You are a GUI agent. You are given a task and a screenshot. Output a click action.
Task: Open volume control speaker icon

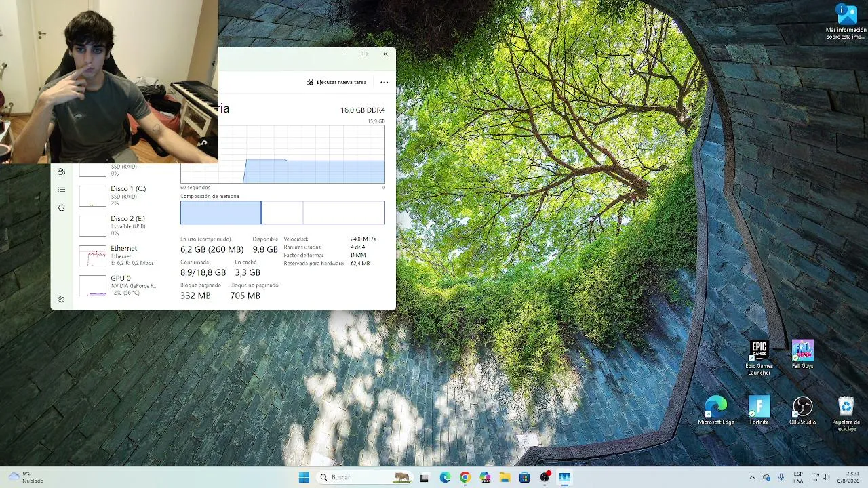point(825,477)
